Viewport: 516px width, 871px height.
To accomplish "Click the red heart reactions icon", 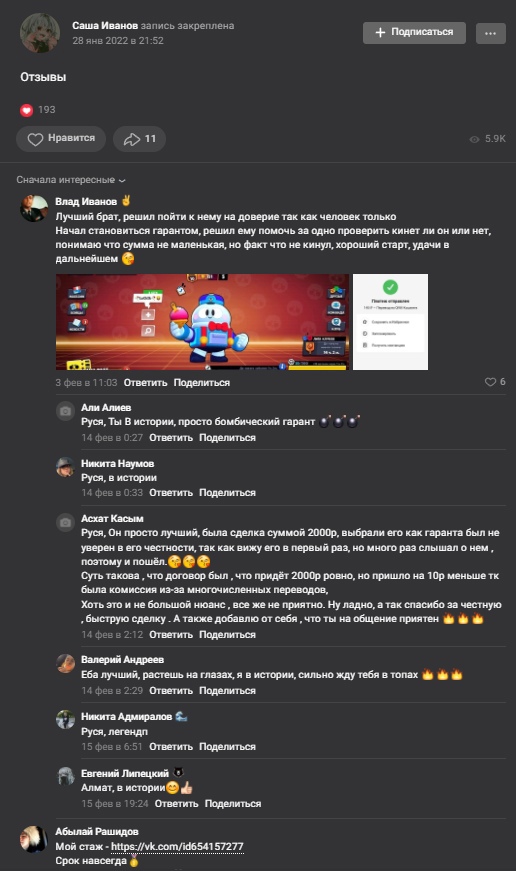I will coord(27,110).
